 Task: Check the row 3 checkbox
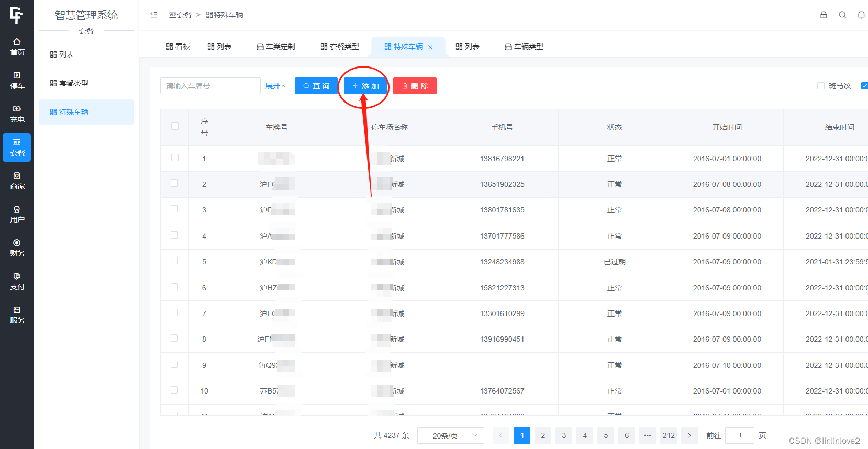[x=175, y=209]
